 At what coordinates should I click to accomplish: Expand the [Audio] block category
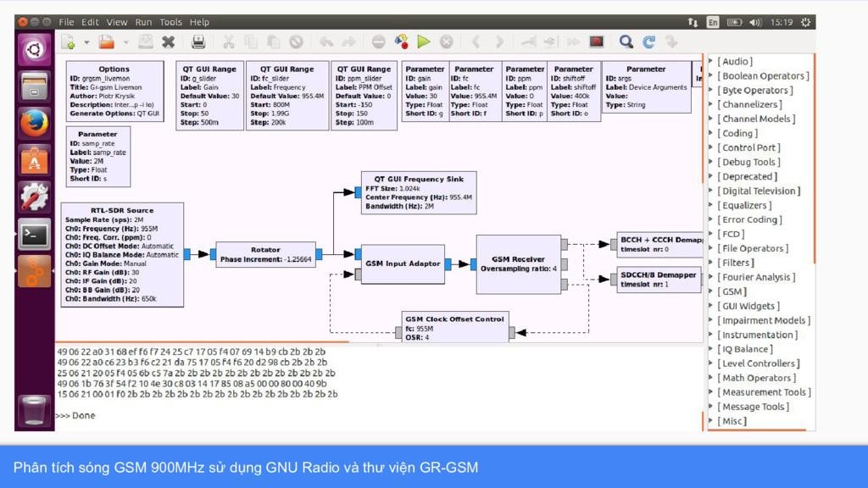click(x=711, y=61)
